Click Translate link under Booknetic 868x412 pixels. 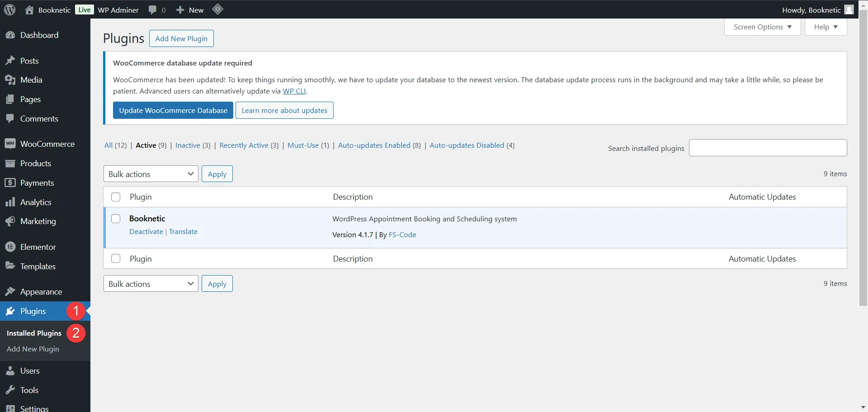coord(183,231)
